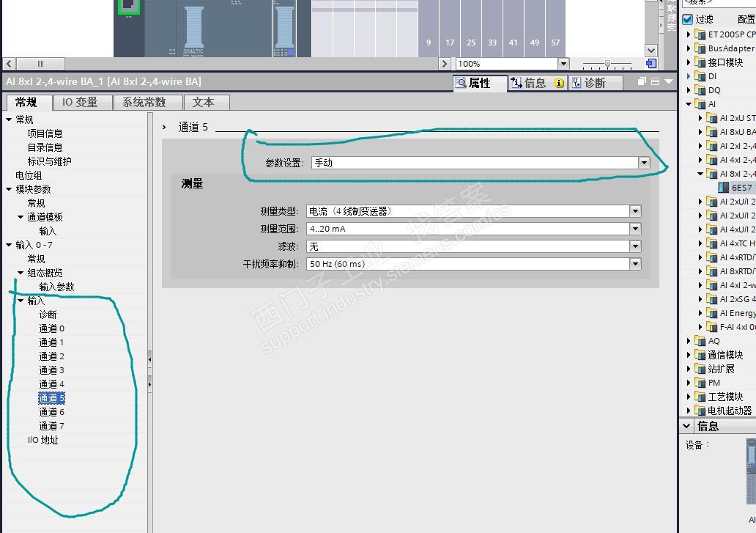Click the F-AI 4xI folder icon
The height and width of the screenshot is (533, 756).
711,327
